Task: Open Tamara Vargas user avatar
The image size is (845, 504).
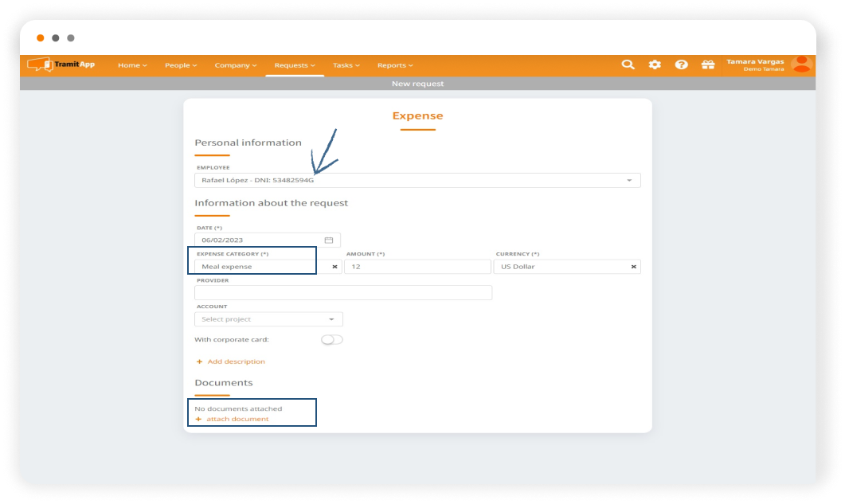Action: (x=801, y=64)
